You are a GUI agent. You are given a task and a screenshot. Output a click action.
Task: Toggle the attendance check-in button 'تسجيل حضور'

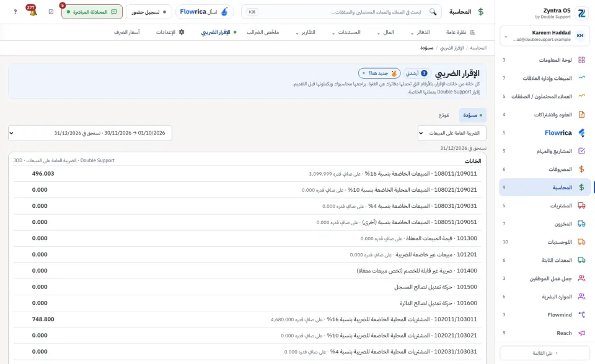point(149,12)
